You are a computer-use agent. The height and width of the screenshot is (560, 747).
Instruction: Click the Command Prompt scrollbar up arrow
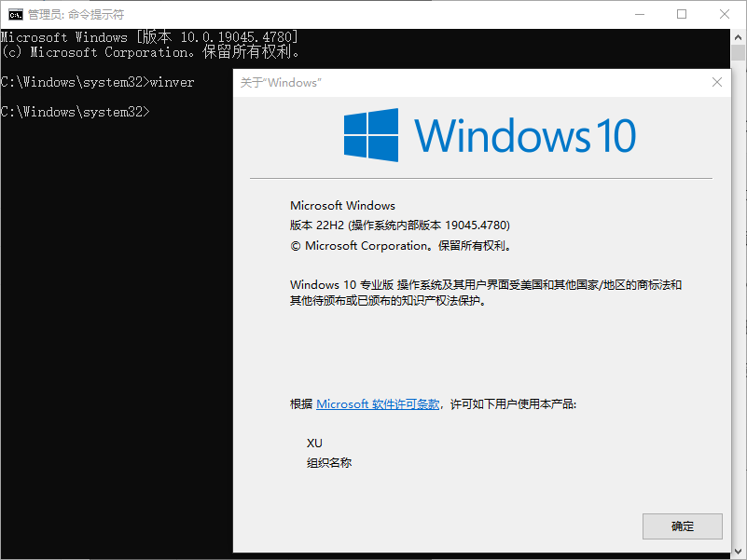click(739, 37)
